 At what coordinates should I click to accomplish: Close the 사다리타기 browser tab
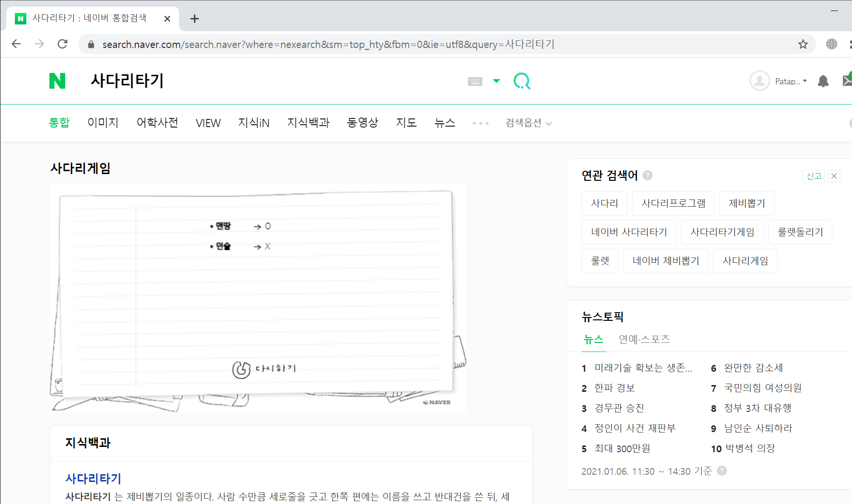click(x=167, y=19)
